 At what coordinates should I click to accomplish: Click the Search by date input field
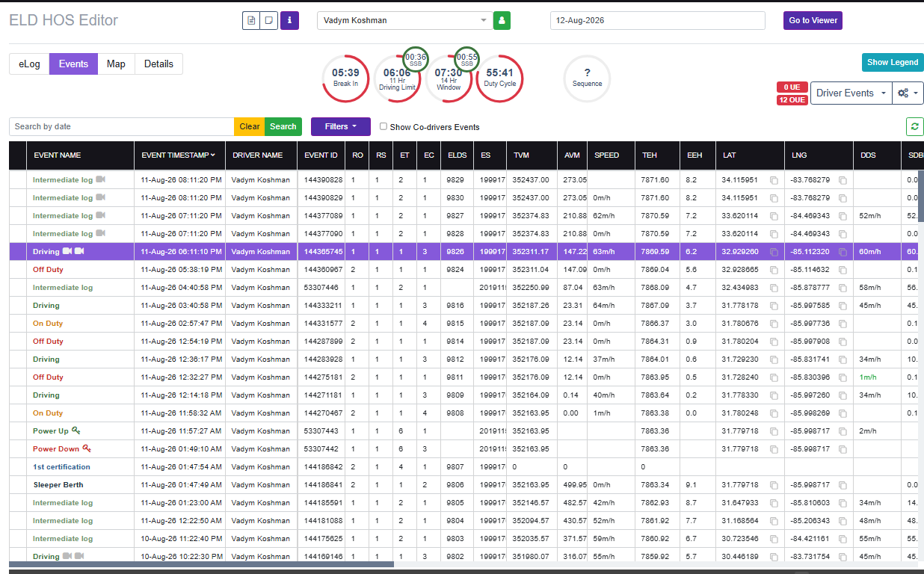coord(122,126)
